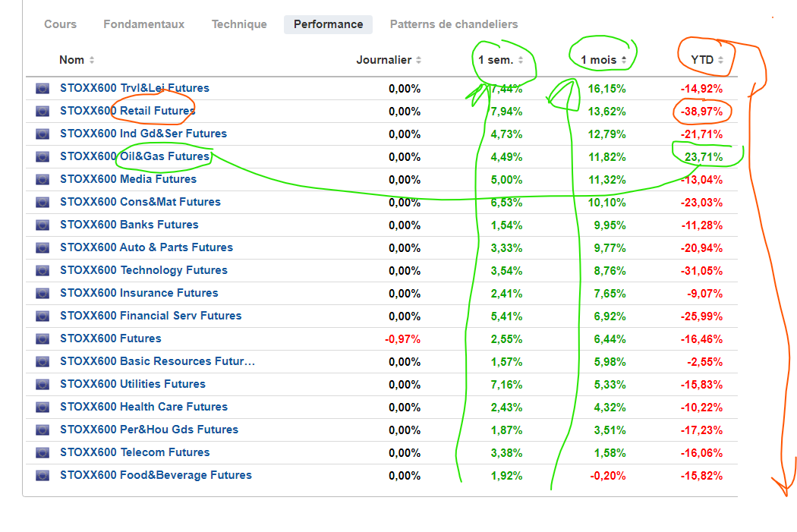797x532 pixels.
Task: Open STOXX600 Utilities Futures link
Action: (133, 384)
